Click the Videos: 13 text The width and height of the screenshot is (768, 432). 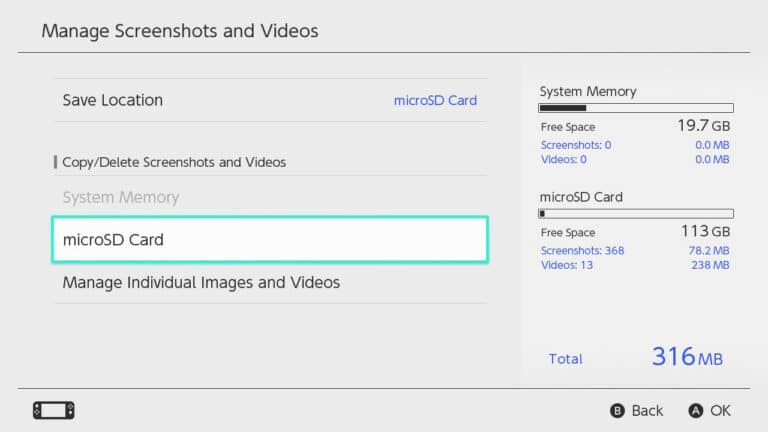tap(567, 265)
